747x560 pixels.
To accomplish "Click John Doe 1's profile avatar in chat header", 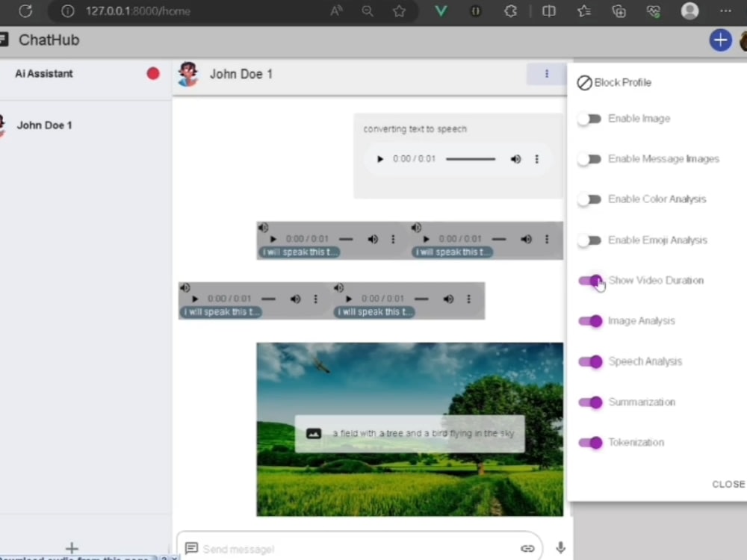I will pyautogui.click(x=187, y=74).
